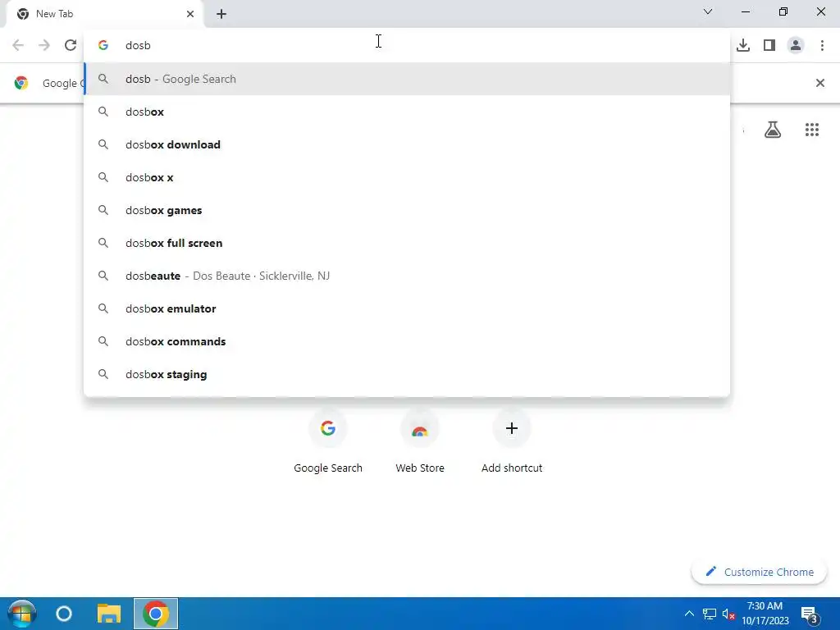840x630 pixels.
Task: Open the Web Store shortcut tile
Action: click(x=420, y=442)
